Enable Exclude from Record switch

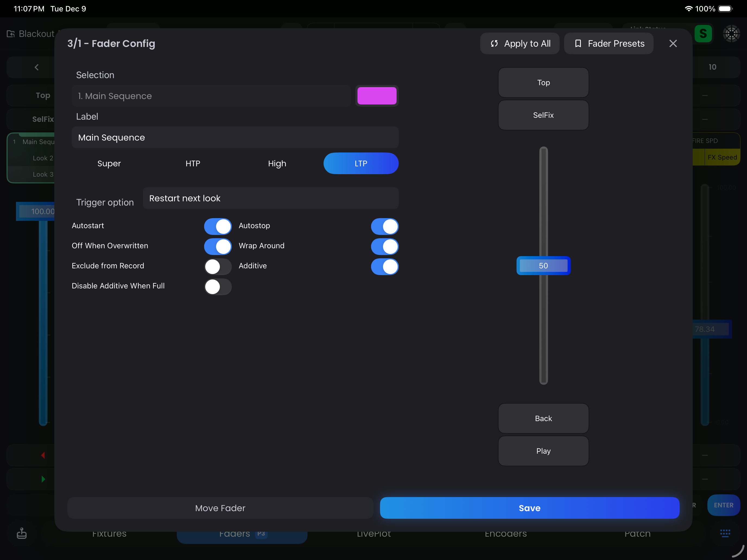pos(218,266)
